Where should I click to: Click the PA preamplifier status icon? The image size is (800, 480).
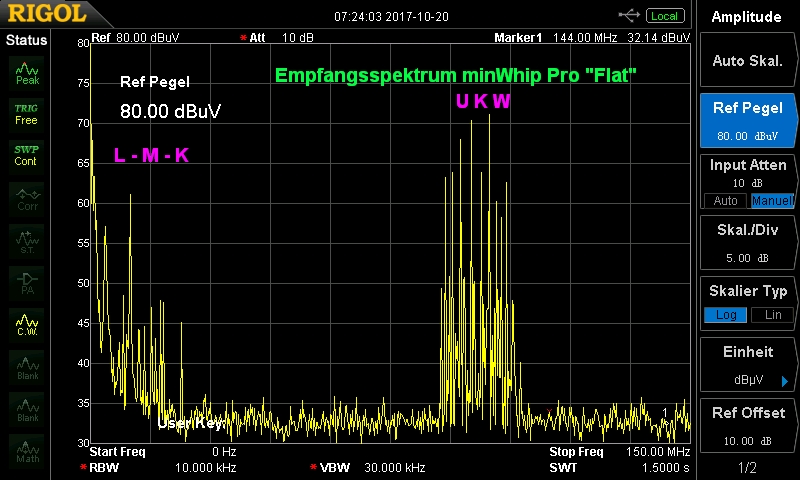(x=27, y=283)
